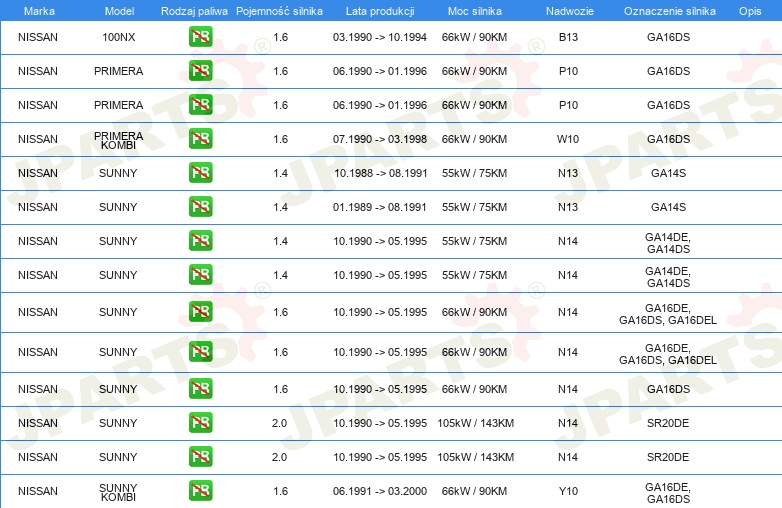The height and width of the screenshot is (508, 782).
Task: Click the Oznaczenie silnika header
Action: click(669, 11)
